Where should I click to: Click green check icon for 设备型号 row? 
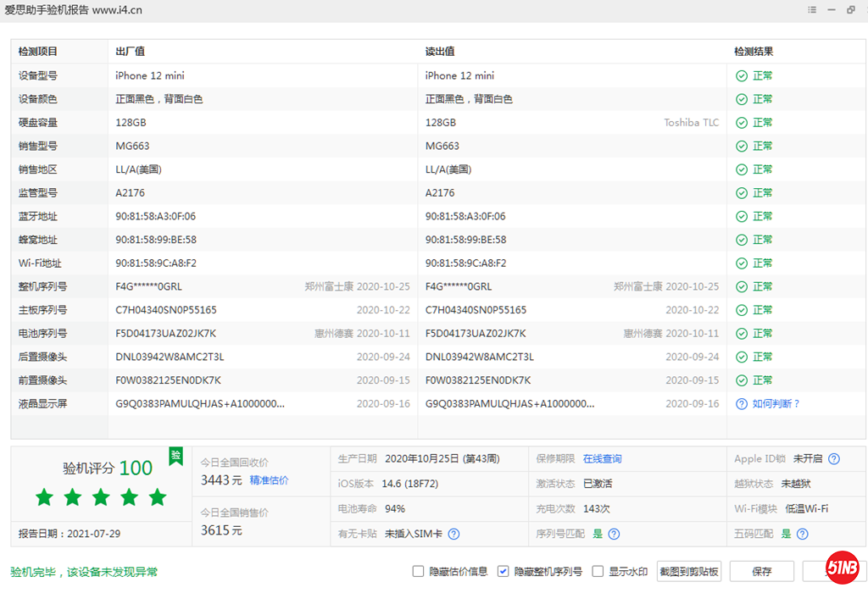point(742,75)
